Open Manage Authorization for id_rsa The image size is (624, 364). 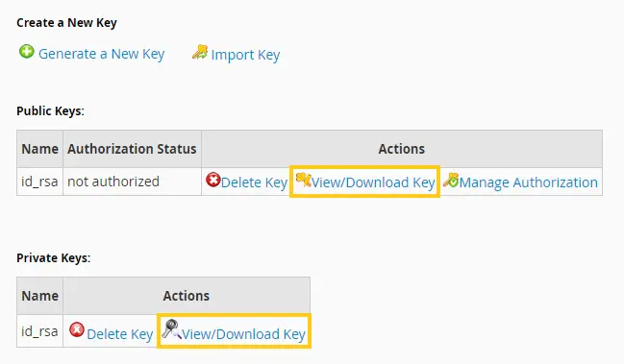coord(529,182)
